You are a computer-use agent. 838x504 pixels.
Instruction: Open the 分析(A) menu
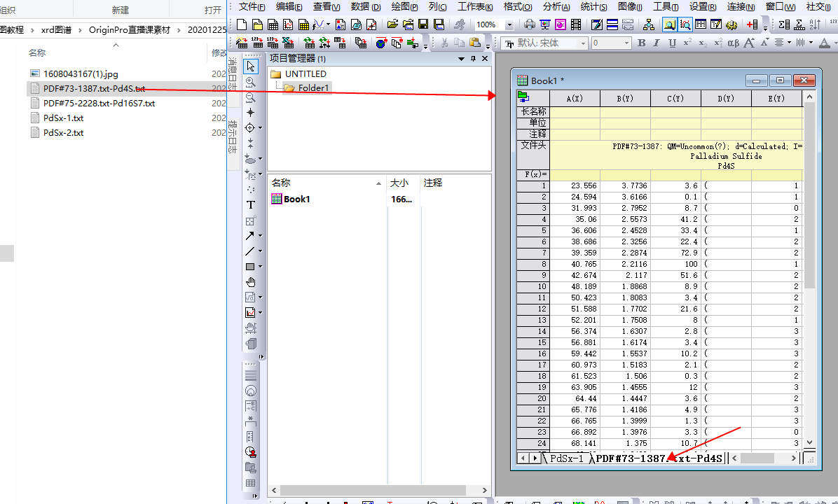click(x=556, y=6)
